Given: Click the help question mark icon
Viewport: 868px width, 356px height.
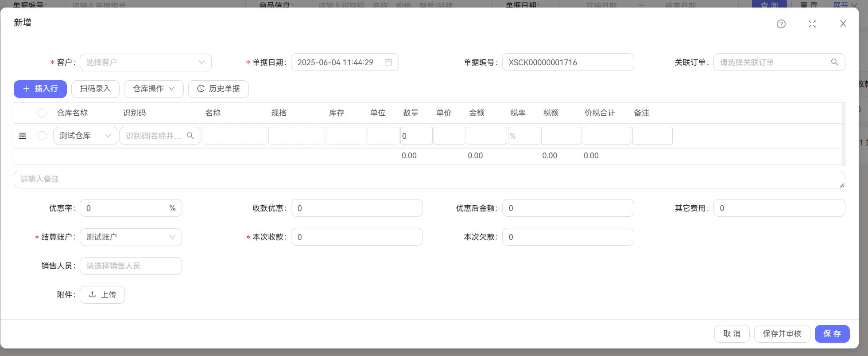Looking at the screenshot, I should [781, 24].
